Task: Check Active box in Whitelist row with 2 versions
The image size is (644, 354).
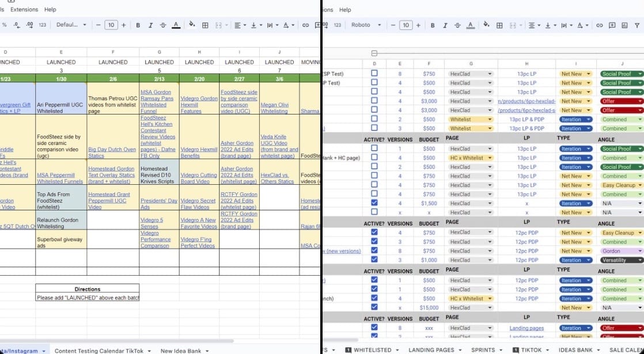Action: click(374, 119)
